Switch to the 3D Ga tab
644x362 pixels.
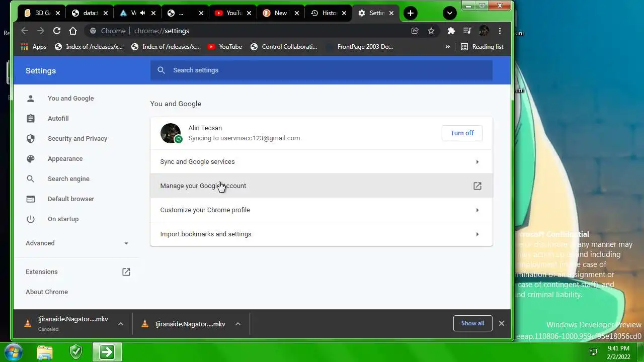(x=43, y=13)
